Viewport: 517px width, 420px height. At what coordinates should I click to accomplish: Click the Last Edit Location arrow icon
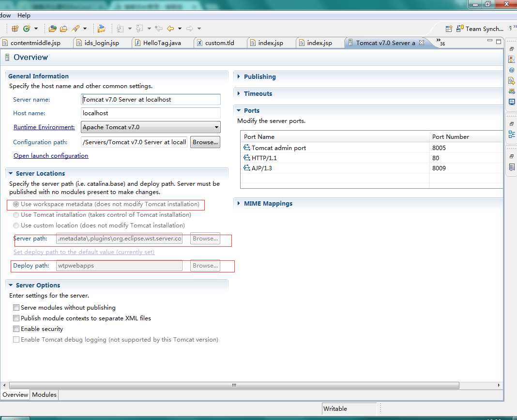(159, 29)
